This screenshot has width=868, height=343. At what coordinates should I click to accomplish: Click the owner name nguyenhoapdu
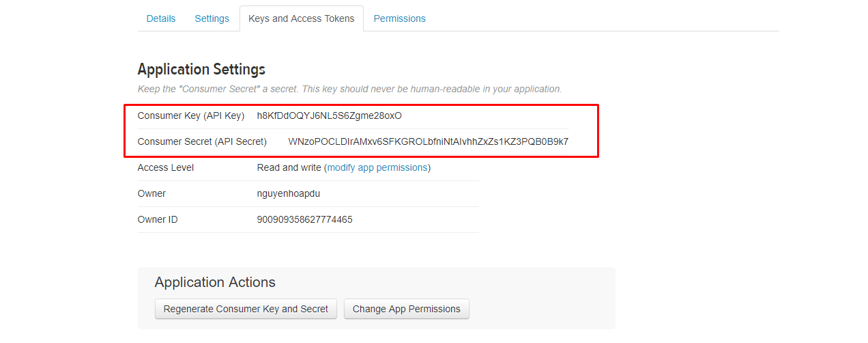pos(289,193)
